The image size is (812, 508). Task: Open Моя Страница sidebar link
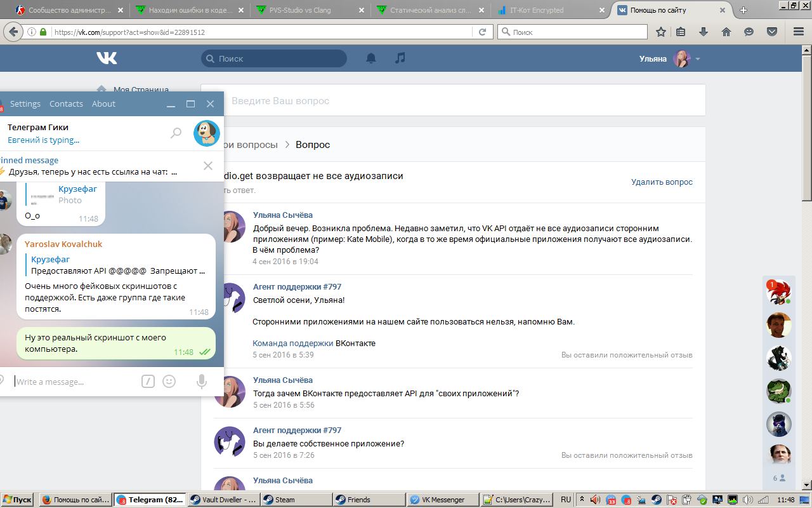coord(141,90)
